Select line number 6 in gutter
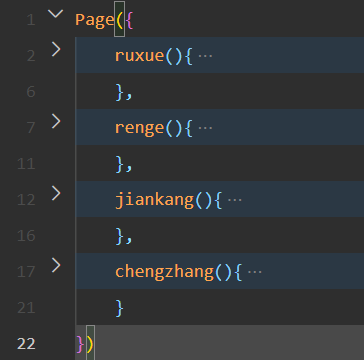364x360 pixels. pos(31,92)
